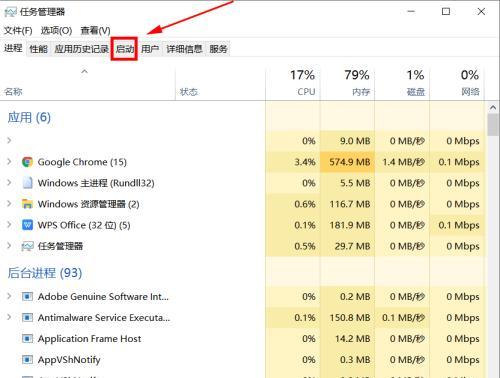Click the Windows 主进程 (Rundll32) file icon

pos(27,183)
